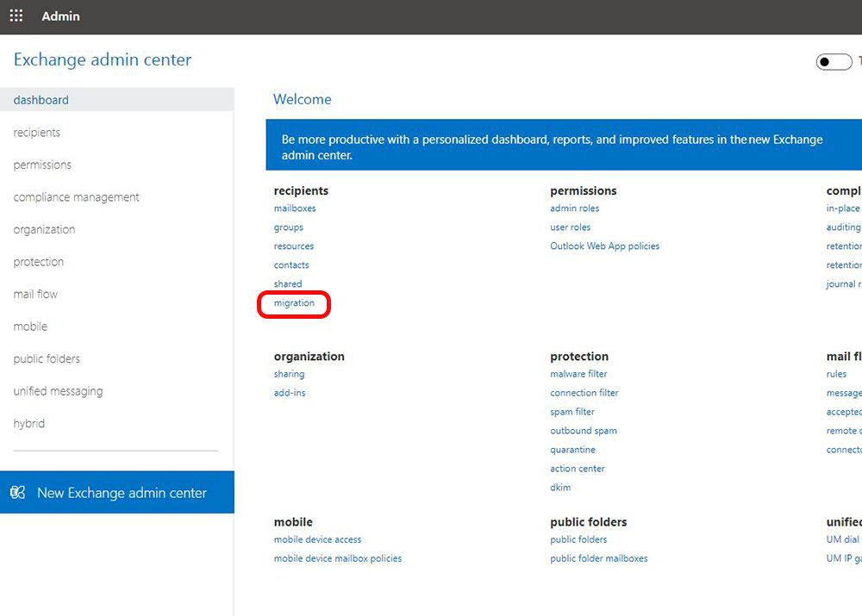Image resolution: width=862 pixels, height=616 pixels.
Task: Open the malware filter link
Action: click(578, 374)
